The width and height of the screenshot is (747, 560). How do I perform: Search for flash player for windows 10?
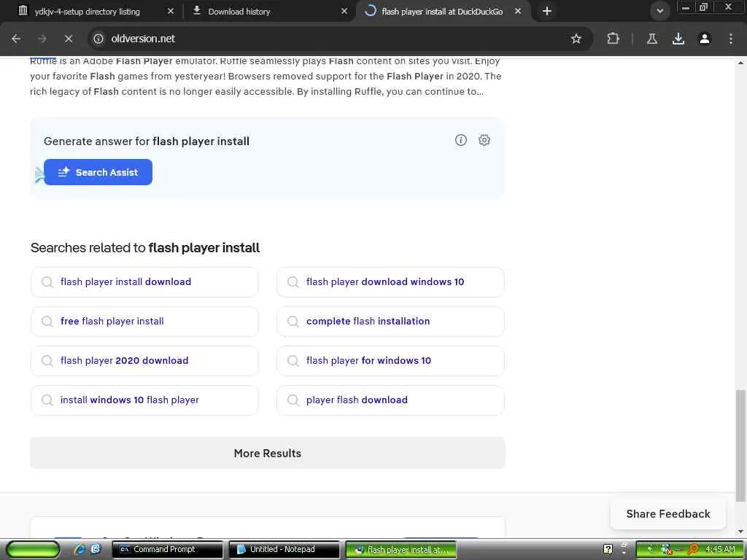pyautogui.click(x=390, y=361)
